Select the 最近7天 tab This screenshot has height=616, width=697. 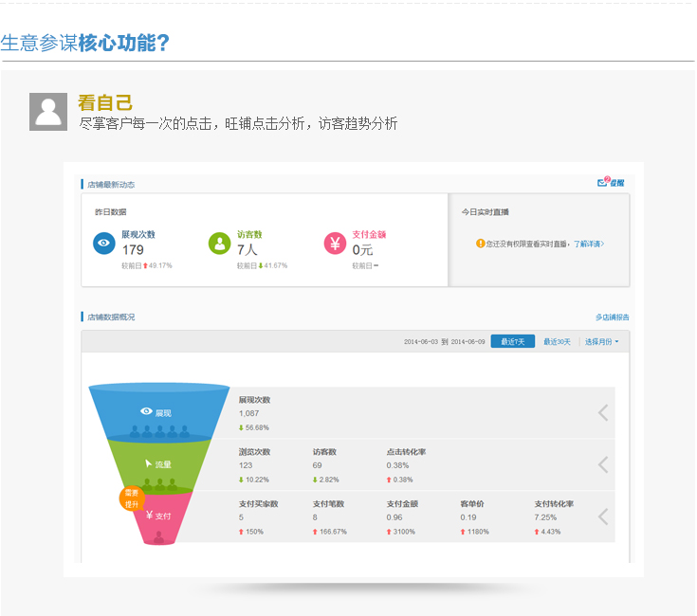pyautogui.click(x=512, y=341)
